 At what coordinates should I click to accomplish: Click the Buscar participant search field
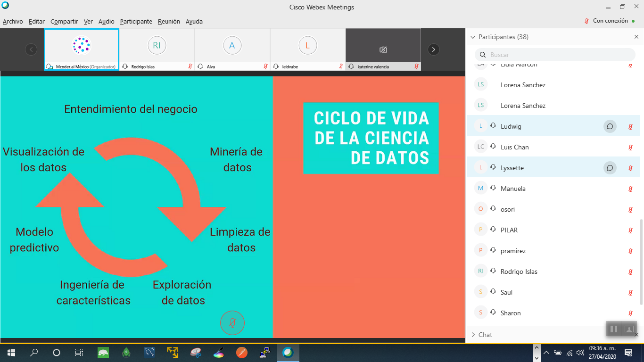pos(556,55)
